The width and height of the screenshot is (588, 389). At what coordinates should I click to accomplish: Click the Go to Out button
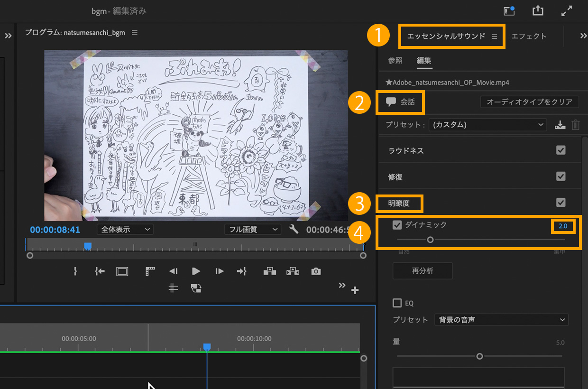pyautogui.click(x=242, y=271)
